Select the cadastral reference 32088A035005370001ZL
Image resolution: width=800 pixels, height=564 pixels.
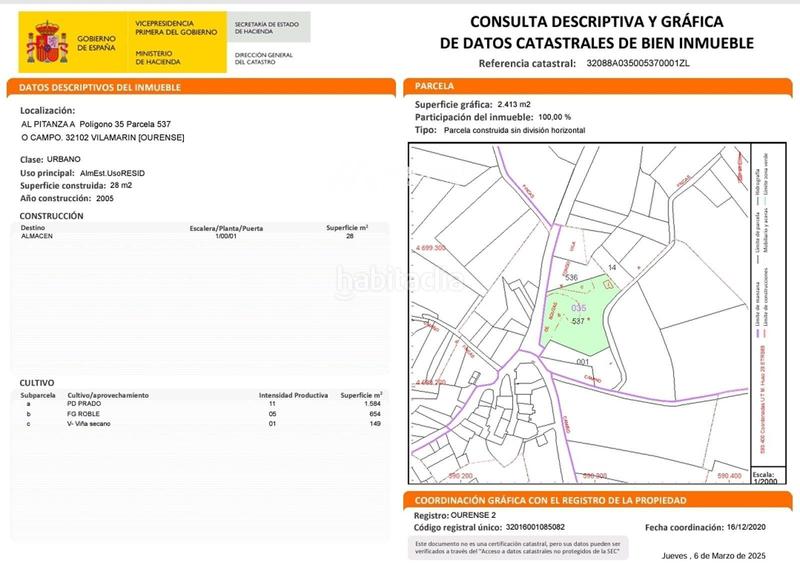638,63
